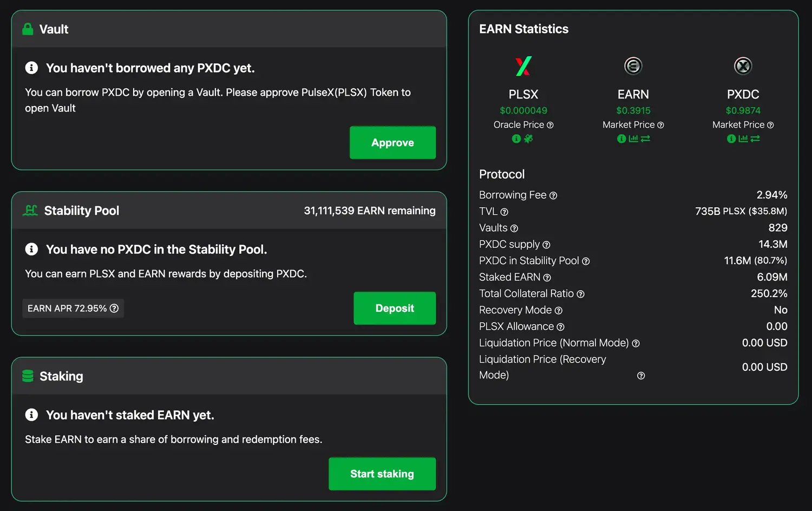The height and width of the screenshot is (511, 812).
Task: Click the info icon beside "You have no PXDC in the Stability Pool."
Action: point(31,249)
